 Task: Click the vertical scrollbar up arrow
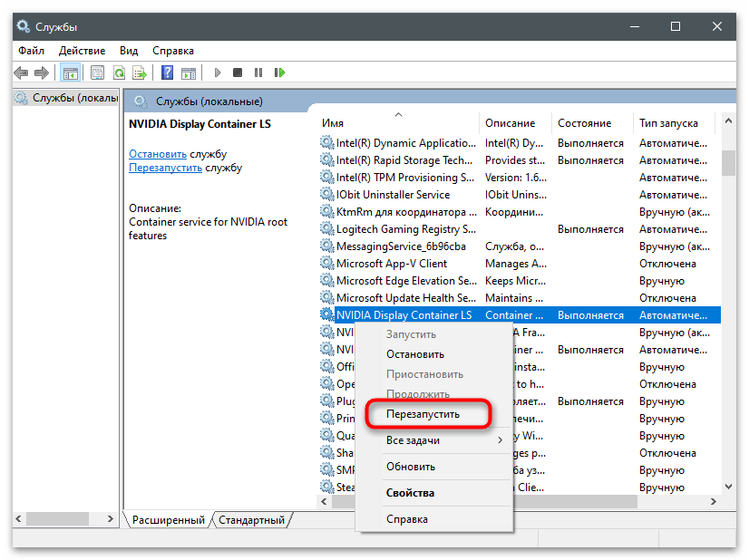tap(728, 121)
